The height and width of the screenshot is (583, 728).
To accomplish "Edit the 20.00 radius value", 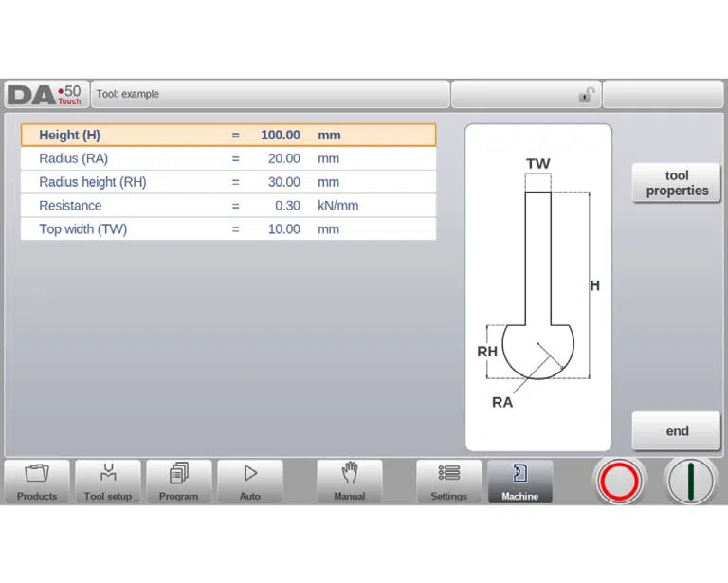I will [283, 158].
